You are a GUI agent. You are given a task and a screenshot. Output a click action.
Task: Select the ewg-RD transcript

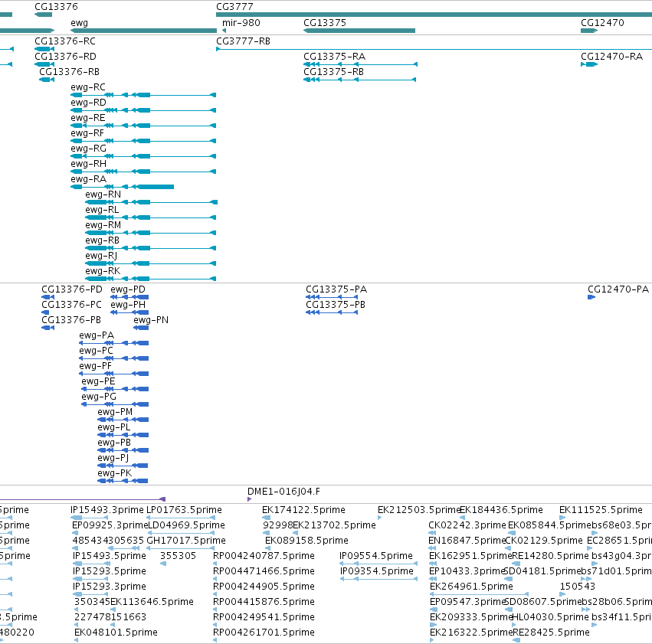143,110
